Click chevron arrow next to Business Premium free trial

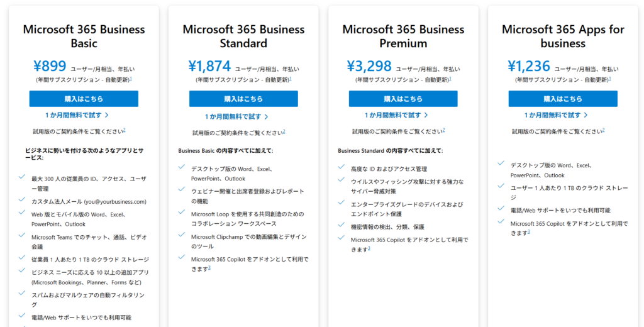coord(426,116)
